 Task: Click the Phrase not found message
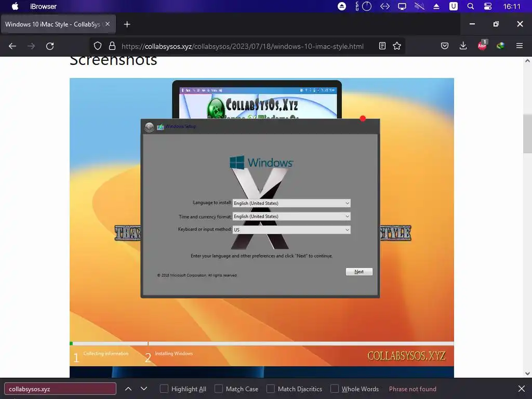(413, 389)
